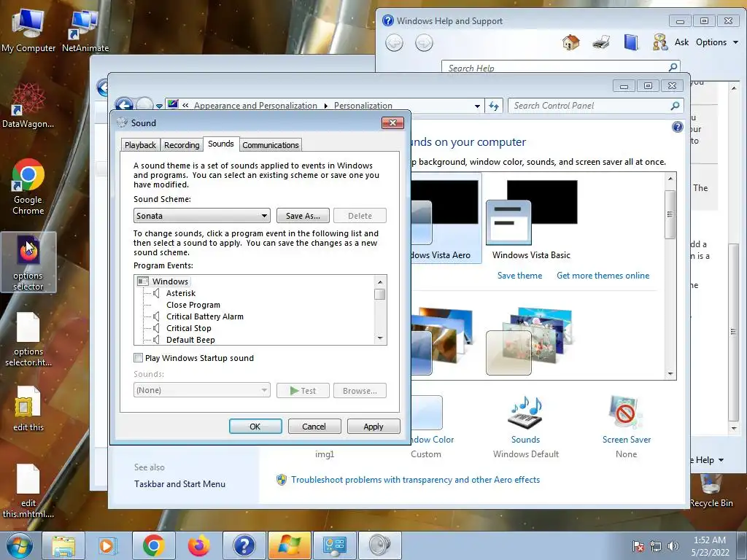
Task: Click Help forward arrow button
Action: (x=424, y=43)
